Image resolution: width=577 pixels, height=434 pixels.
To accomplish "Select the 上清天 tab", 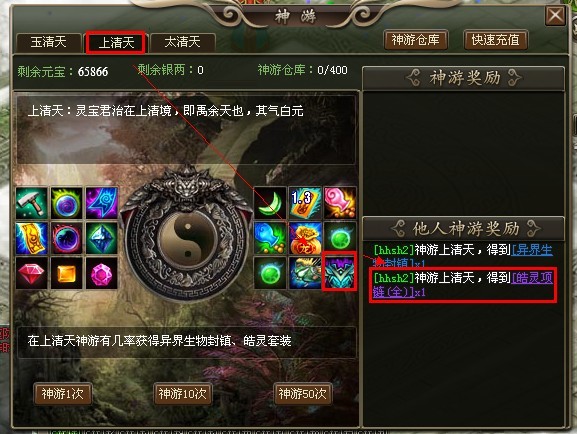I will point(116,42).
